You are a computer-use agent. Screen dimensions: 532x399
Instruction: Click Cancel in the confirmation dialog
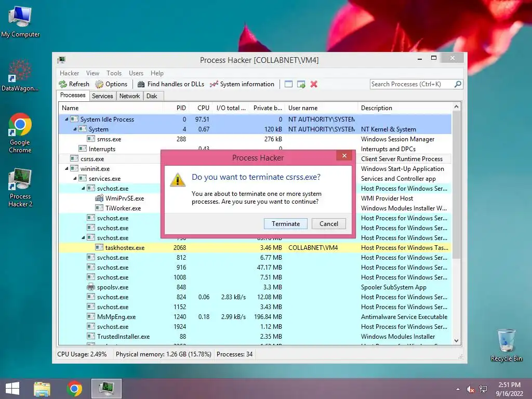[x=329, y=223]
